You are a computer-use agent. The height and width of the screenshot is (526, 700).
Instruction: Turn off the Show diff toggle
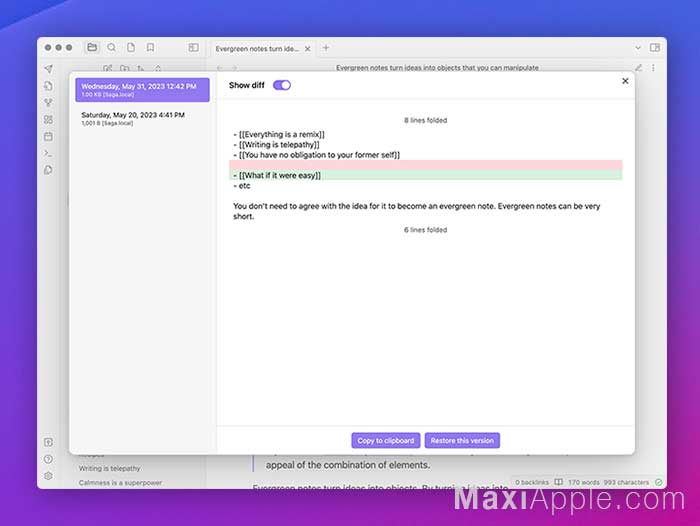[282, 85]
